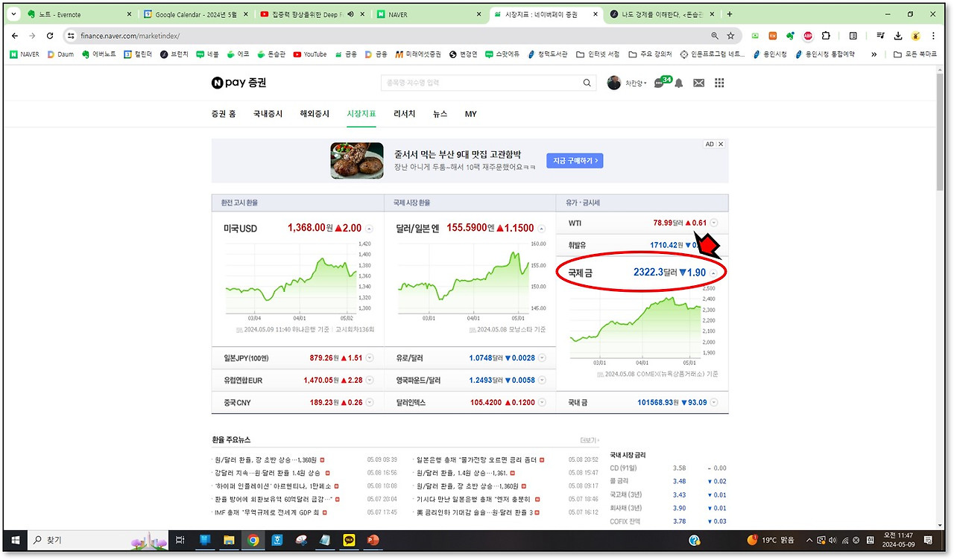Open the 미래에셋증권 bookmark
The width and height of the screenshot is (954, 560).
click(x=418, y=54)
